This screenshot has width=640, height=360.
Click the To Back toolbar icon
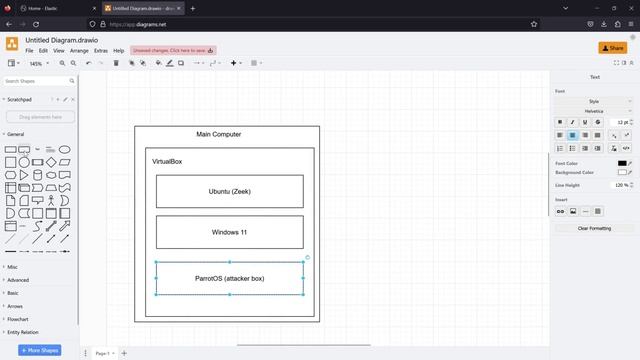click(143, 63)
